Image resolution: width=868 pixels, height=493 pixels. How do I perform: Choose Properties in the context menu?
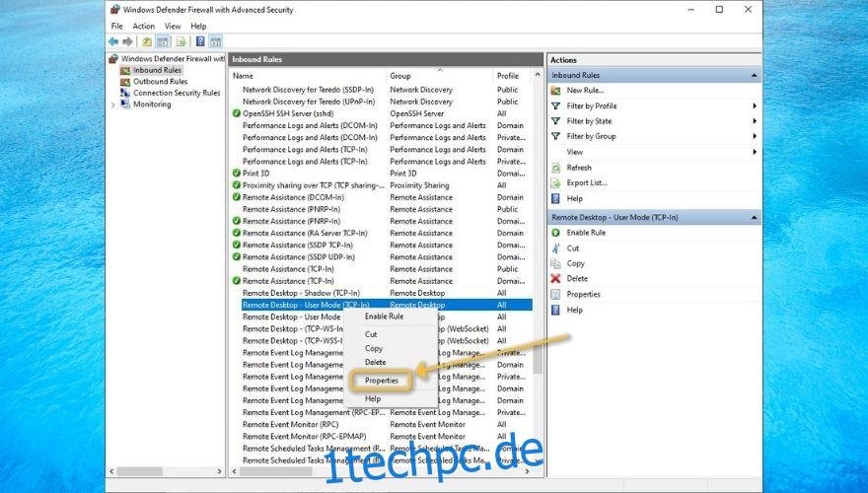click(x=382, y=381)
